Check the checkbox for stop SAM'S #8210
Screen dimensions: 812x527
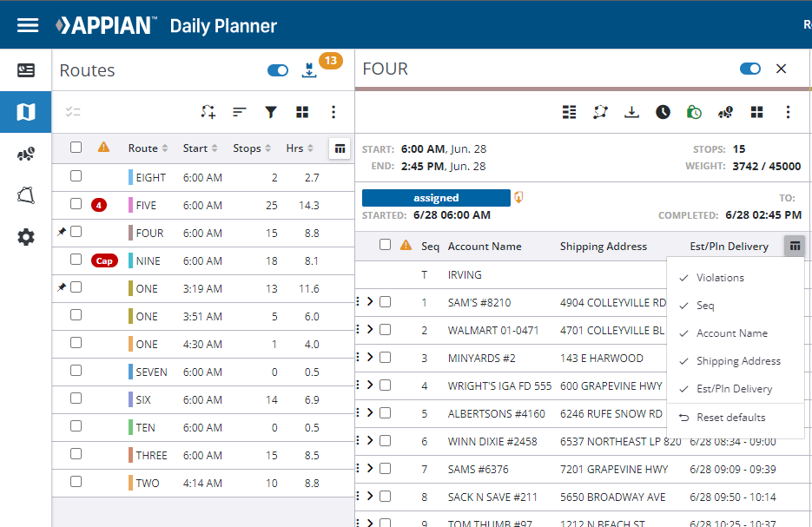click(x=386, y=302)
